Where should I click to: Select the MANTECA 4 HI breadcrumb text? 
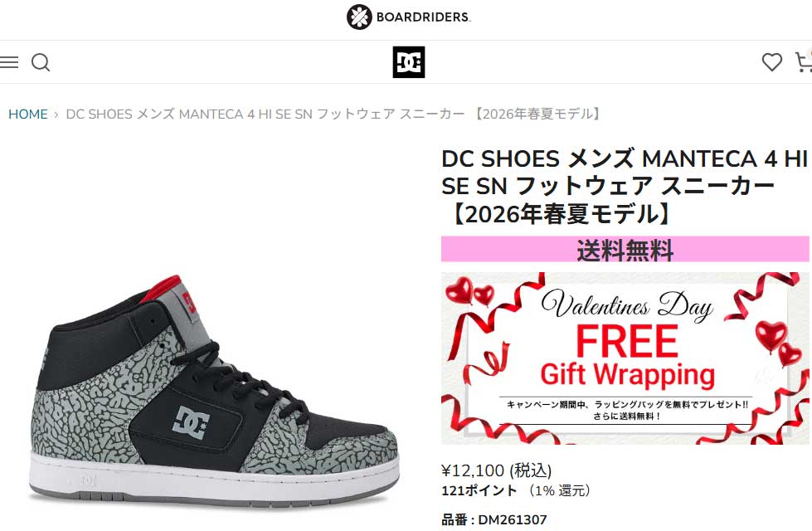click(226, 114)
